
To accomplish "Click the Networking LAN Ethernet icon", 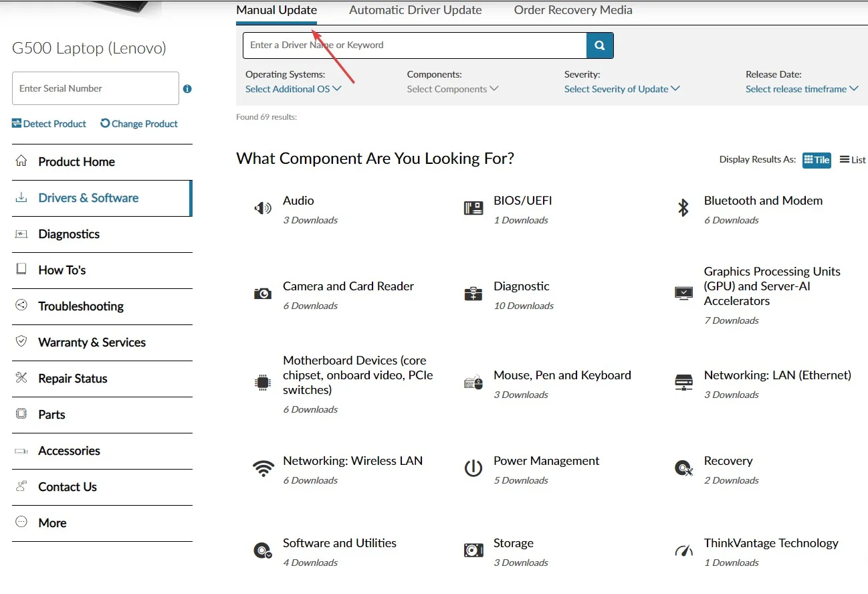I will click(x=683, y=383).
